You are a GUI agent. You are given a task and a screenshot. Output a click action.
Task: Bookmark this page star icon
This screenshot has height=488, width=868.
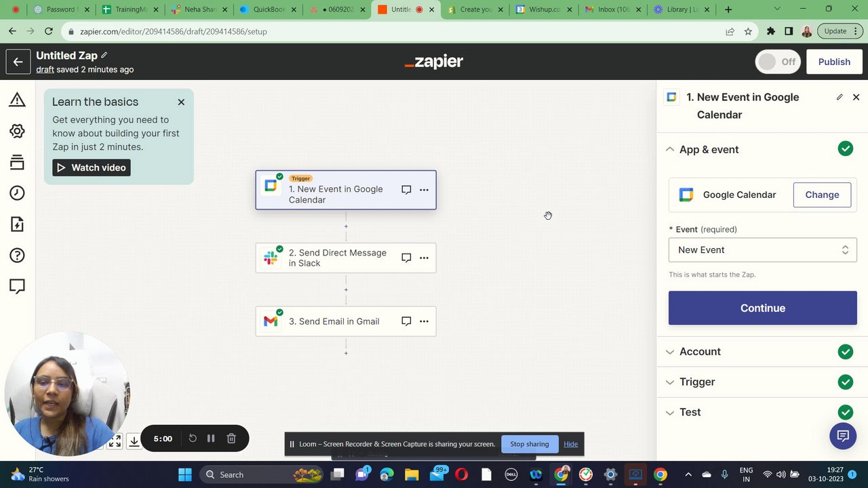tap(748, 31)
